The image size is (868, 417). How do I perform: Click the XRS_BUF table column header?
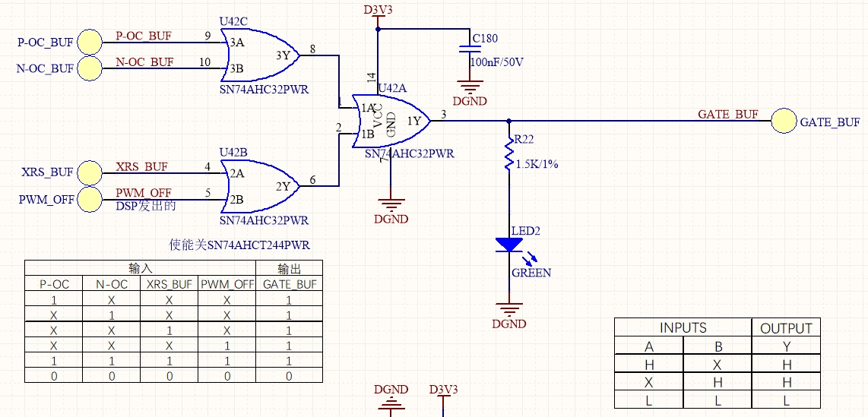[169, 285]
